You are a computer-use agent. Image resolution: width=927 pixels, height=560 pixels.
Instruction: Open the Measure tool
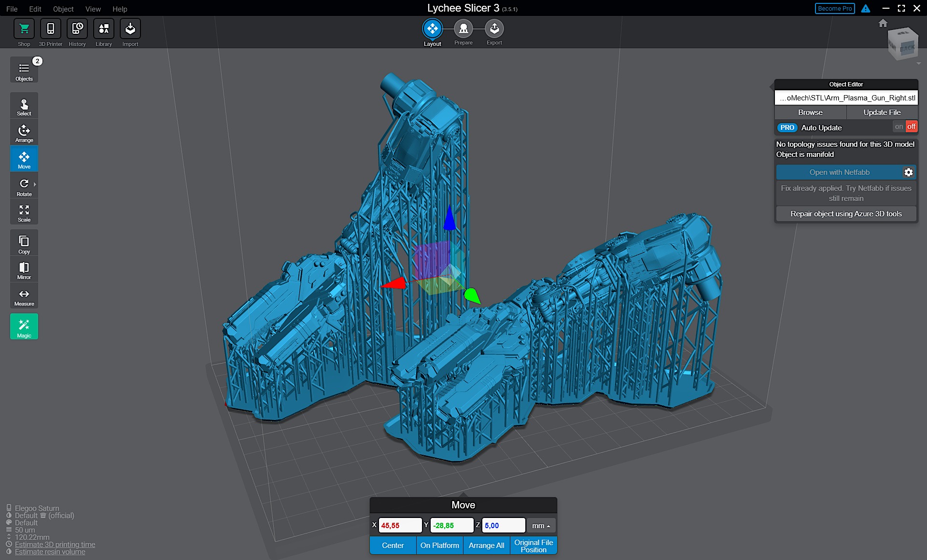24,296
